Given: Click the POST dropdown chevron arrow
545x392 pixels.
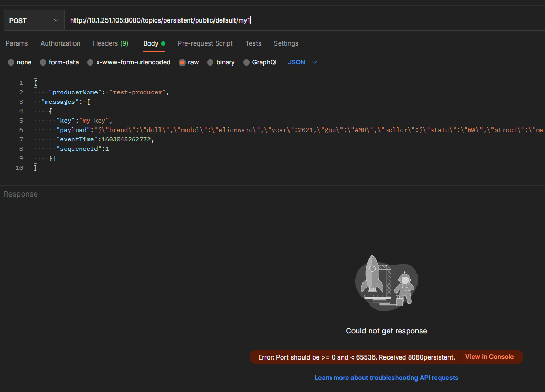Looking at the screenshot, I should click(x=56, y=20).
